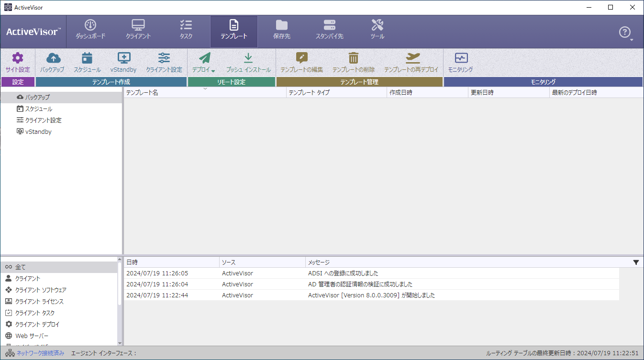This screenshot has width=644, height=360.
Task: Open the help question mark menu
Action: pyautogui.click(x=625, y=33)
